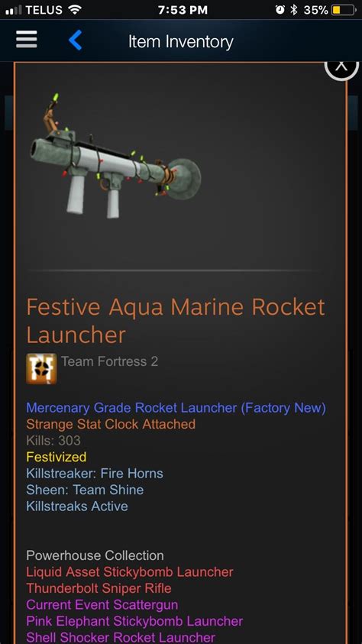Tap the Powerhouse Collection heading
The height and width of the screenshot is (644, 362).
(95, 555)
